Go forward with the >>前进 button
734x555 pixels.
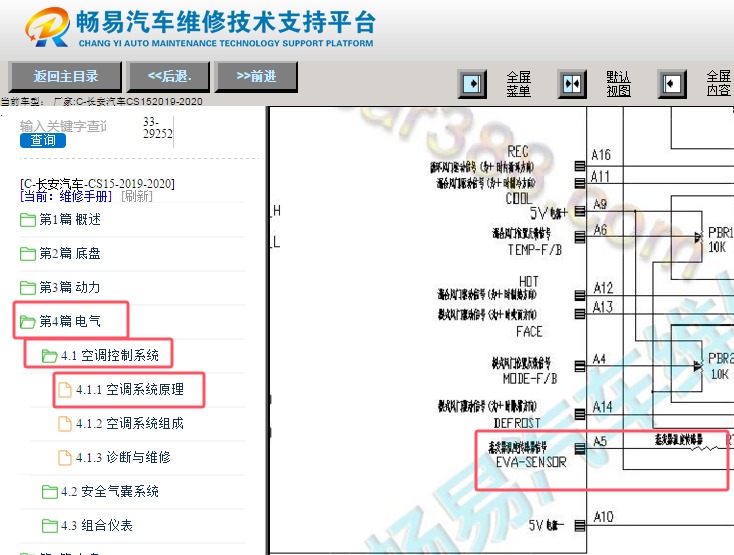256,76
